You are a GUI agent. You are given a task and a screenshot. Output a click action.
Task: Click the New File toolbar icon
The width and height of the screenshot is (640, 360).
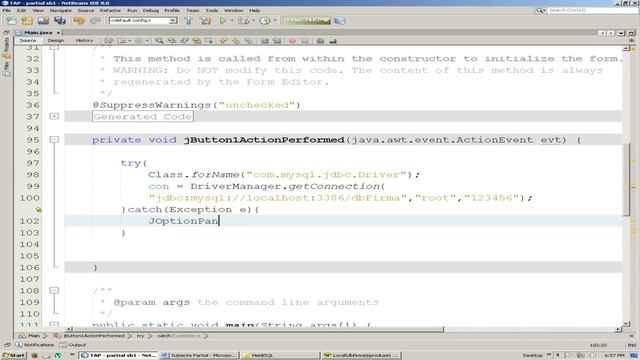(x=11, y=20)
